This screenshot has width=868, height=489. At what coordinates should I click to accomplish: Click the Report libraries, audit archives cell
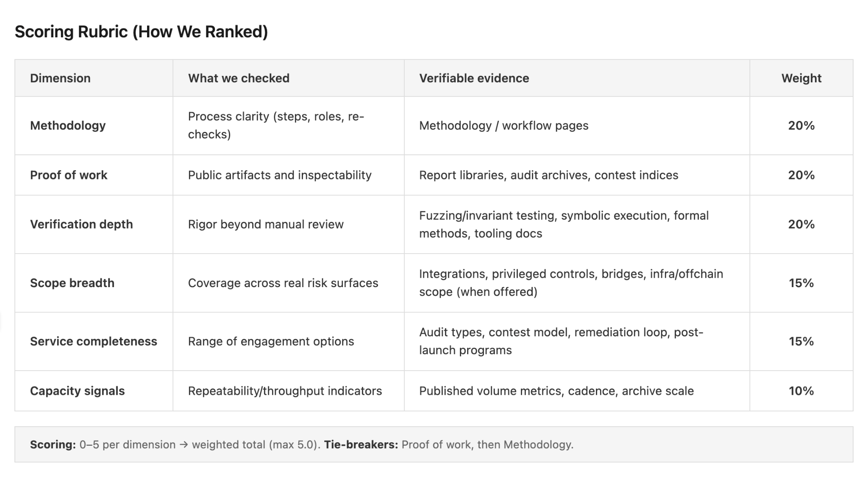click(548, 175)
